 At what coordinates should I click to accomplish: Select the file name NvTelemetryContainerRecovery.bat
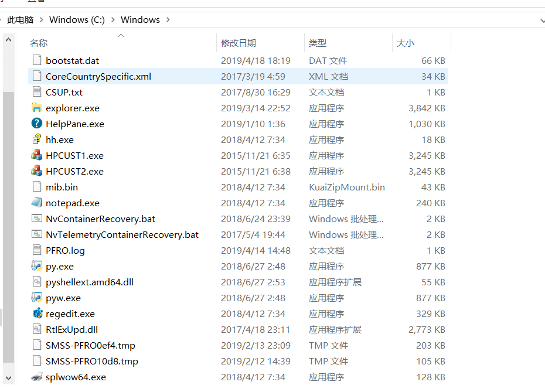click(x=122, y=234)
